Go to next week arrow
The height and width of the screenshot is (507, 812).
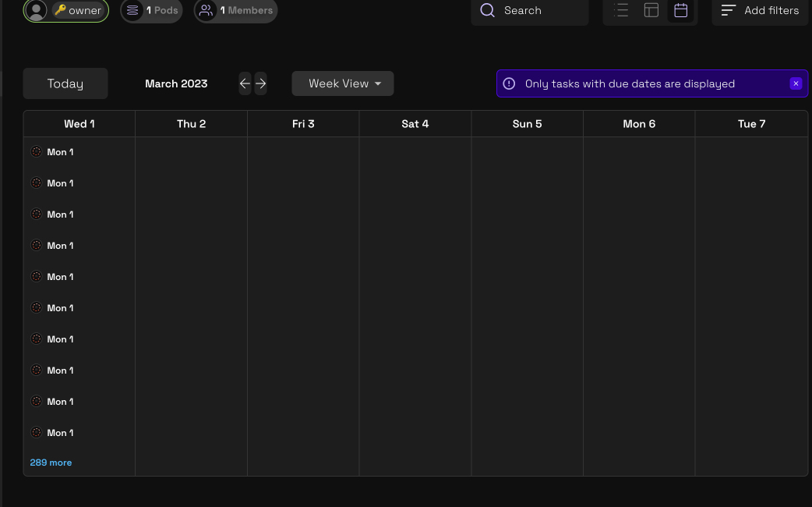pyautogui.click(x=260, y=83)
